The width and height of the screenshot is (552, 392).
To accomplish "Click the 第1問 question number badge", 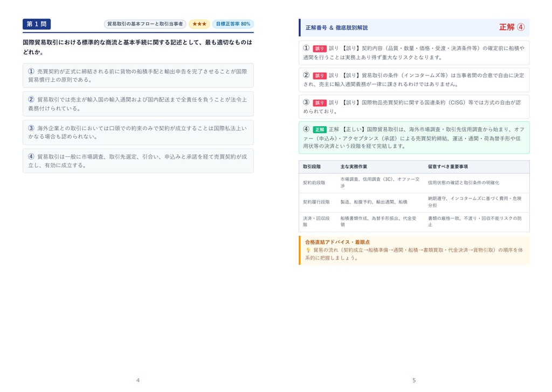I will tap(37, 24).
